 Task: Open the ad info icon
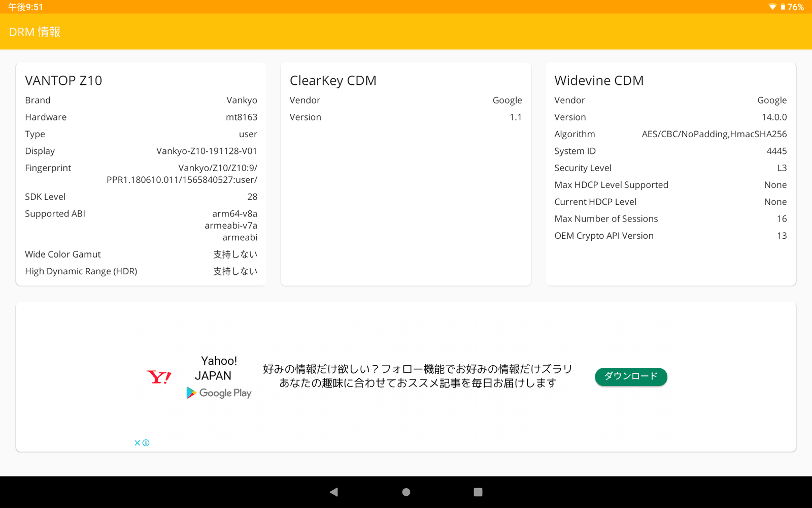pyautogui.click(x=146, y=443)
